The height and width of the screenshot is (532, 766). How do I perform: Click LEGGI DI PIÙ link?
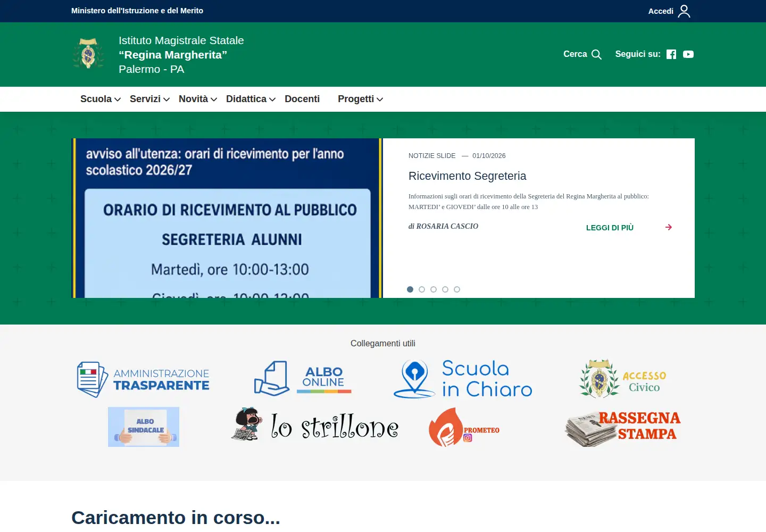click(610, 228)
